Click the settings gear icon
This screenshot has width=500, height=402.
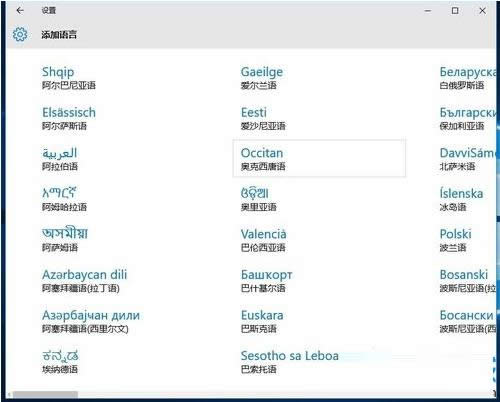20,34
